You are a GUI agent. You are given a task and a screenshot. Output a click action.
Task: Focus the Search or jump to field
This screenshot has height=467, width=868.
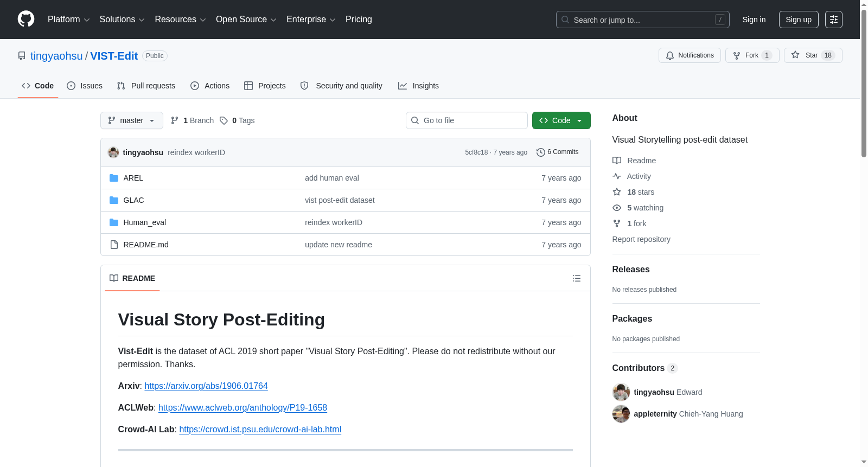(x=643, y=20)
